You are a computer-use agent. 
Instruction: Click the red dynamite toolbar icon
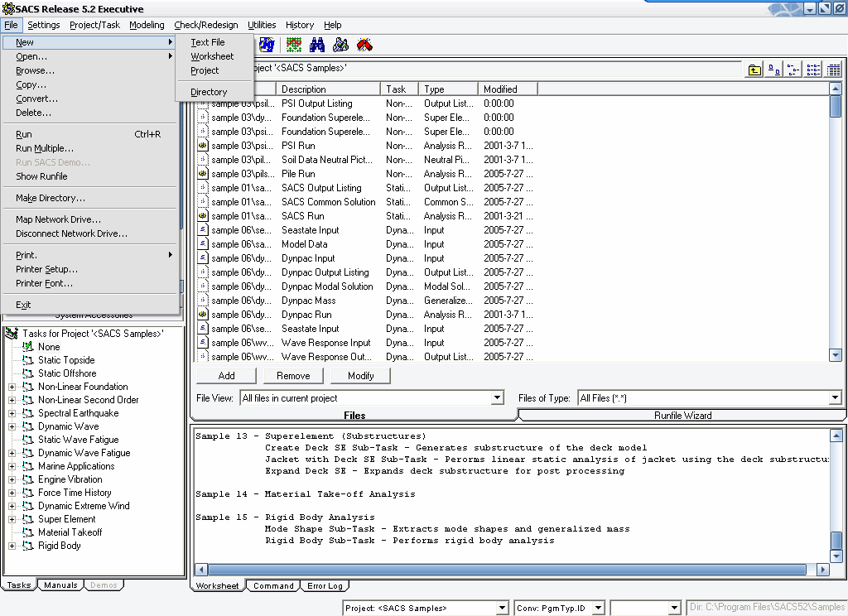[364, 45]
